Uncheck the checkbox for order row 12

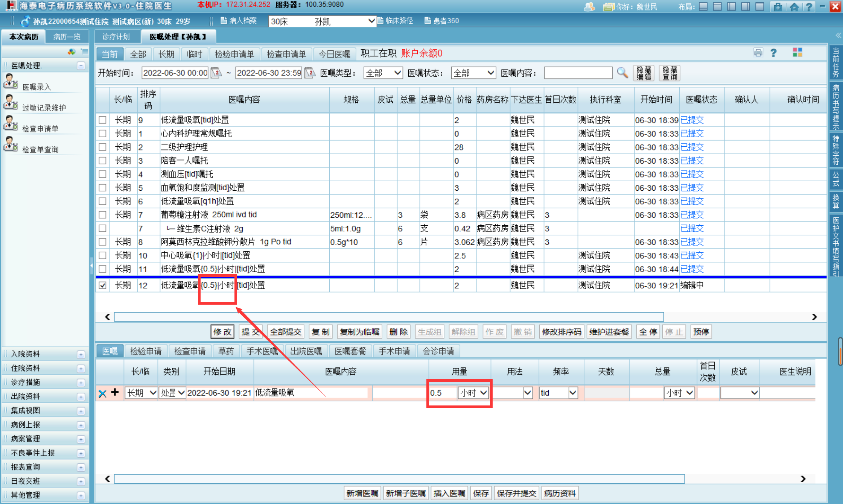pos(102,285)
